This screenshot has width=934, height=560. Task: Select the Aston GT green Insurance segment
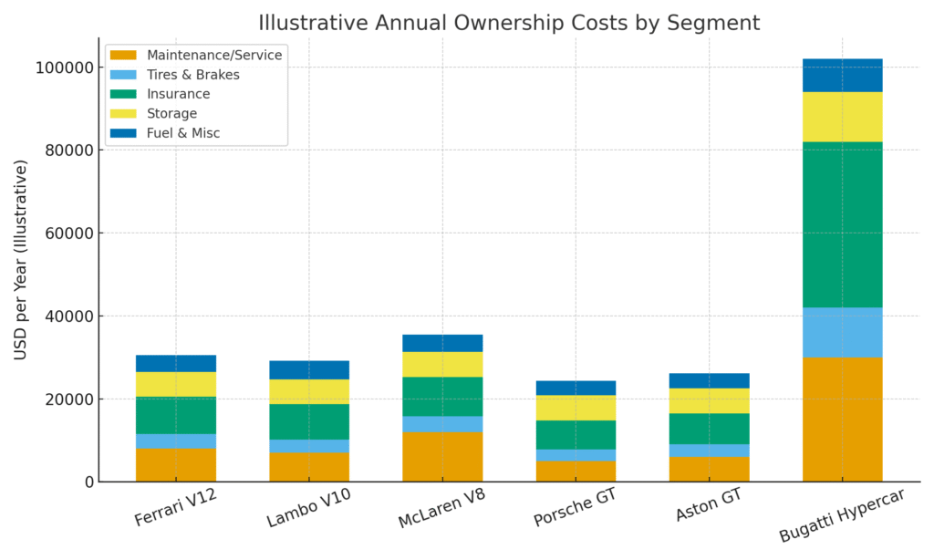[x=709, y=429]
